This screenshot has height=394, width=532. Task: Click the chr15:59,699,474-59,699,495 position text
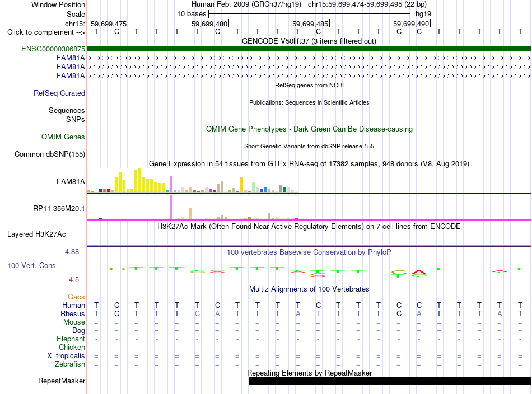pos(355,4)
